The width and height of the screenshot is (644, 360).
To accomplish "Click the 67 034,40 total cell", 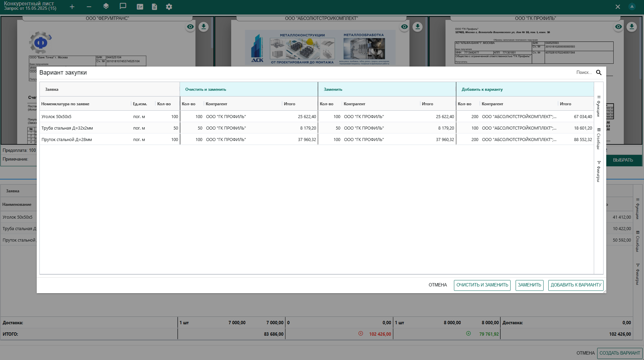I will click(583, 117).
